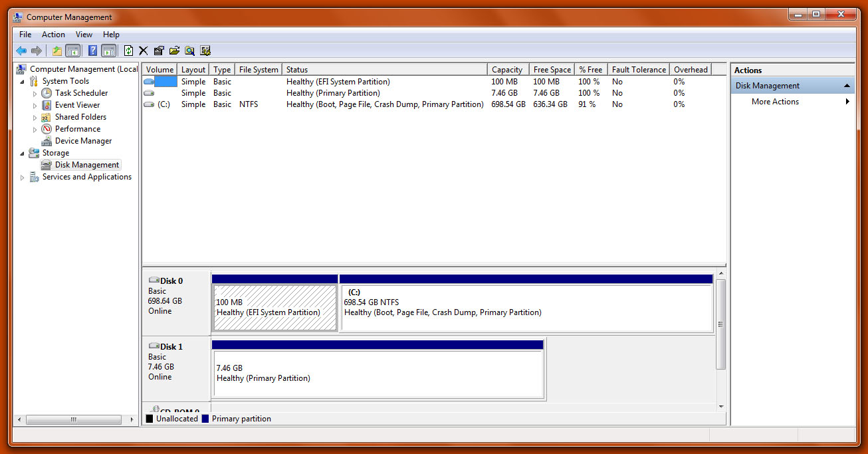Select Device Manager in the console tree
Image resolution: width=868 pixels, height=454 pixels.
(83, 141)
